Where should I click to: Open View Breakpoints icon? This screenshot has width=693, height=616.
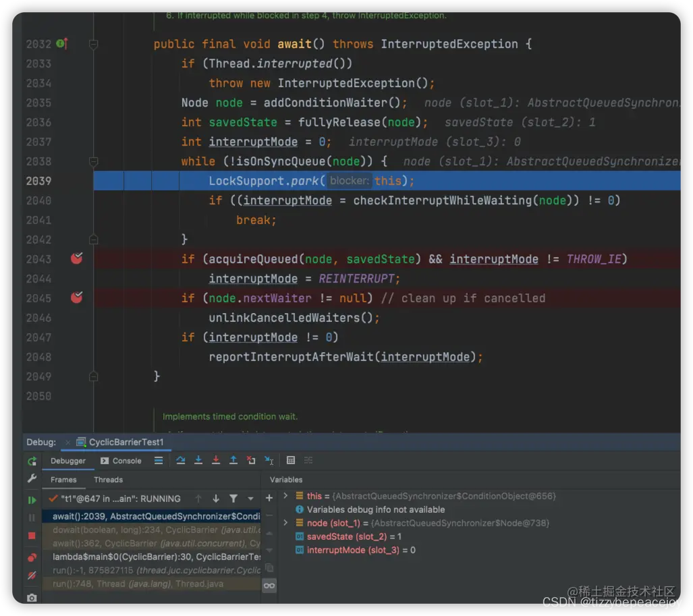tap(32, 557)
